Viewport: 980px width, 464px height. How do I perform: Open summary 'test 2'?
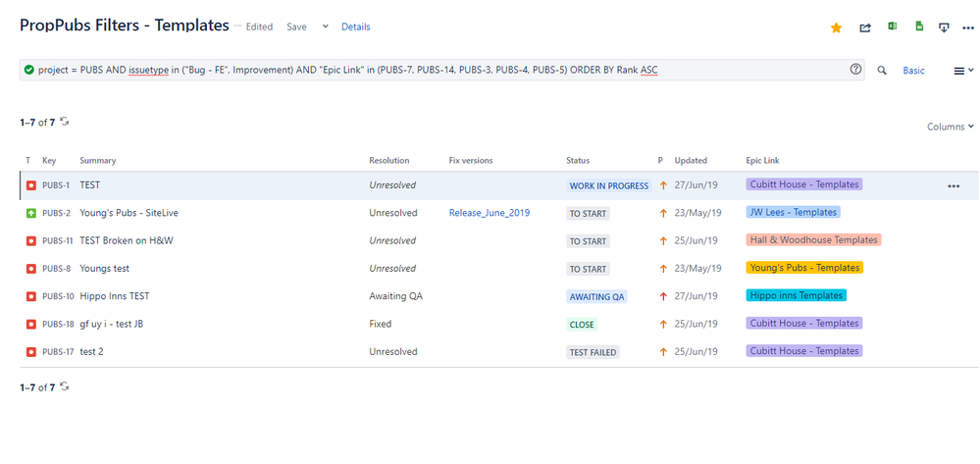tap(91, 351)
